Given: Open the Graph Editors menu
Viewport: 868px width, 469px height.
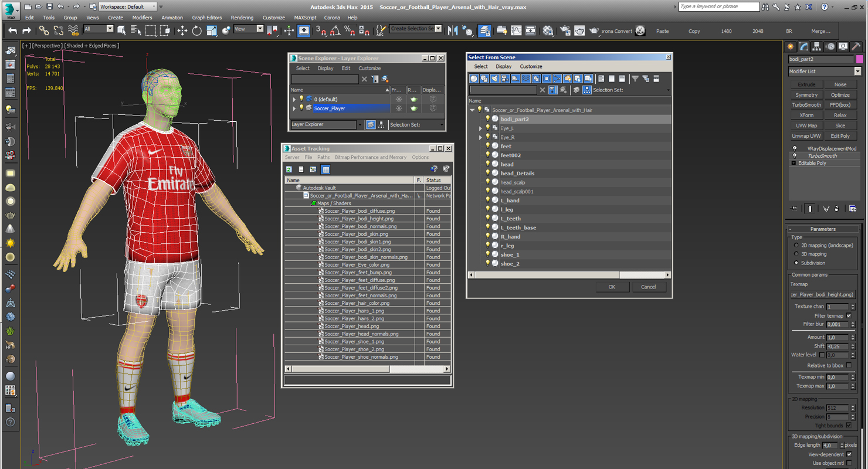Looking at the screenshot, I should tap(207, 18).
